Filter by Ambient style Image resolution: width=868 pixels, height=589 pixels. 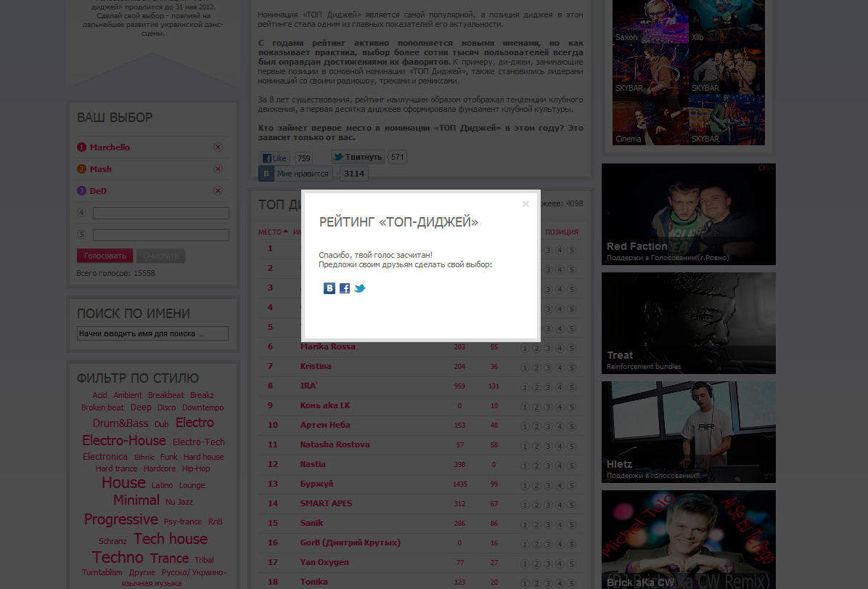[x=128, y=395]
